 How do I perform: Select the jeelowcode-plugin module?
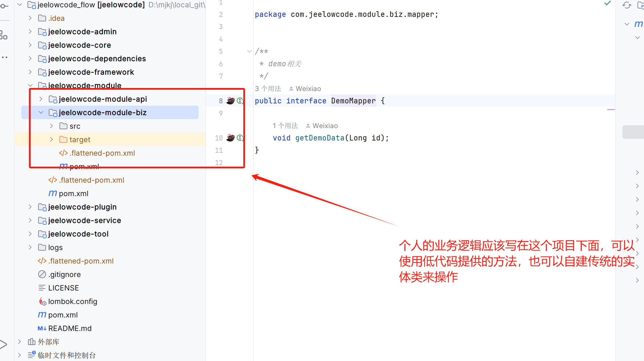point(82,207)
